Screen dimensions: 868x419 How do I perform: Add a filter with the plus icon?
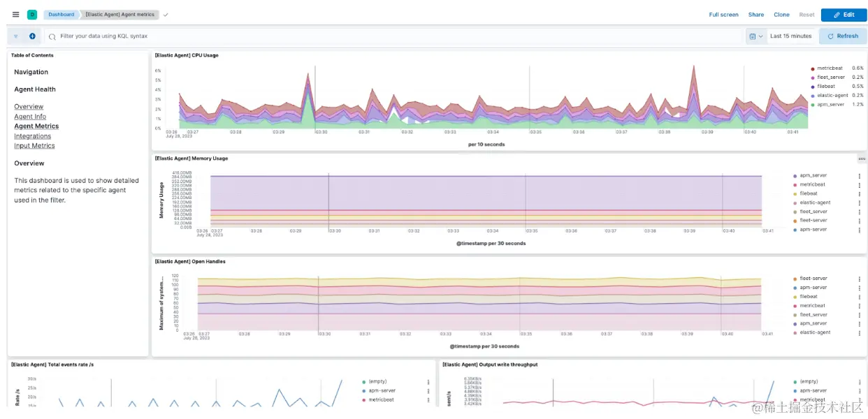click(x=32, y=36)
